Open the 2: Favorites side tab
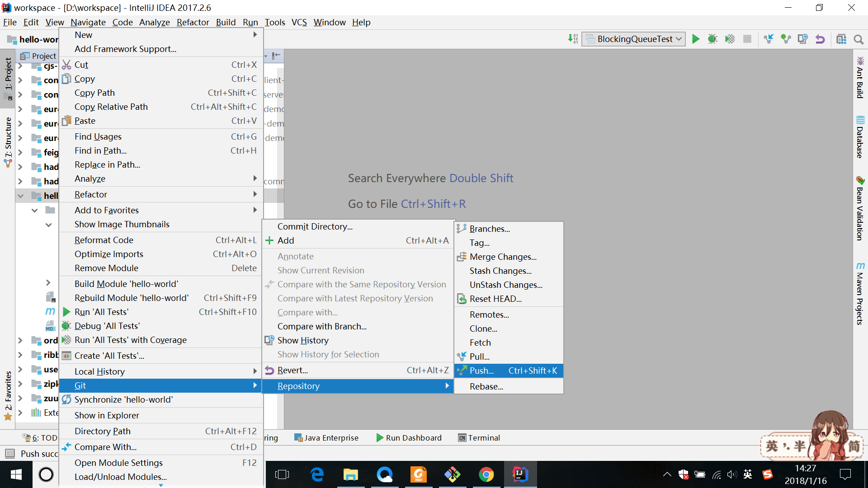The width and height of the screenshot is (868, 488). click(8, 395)
